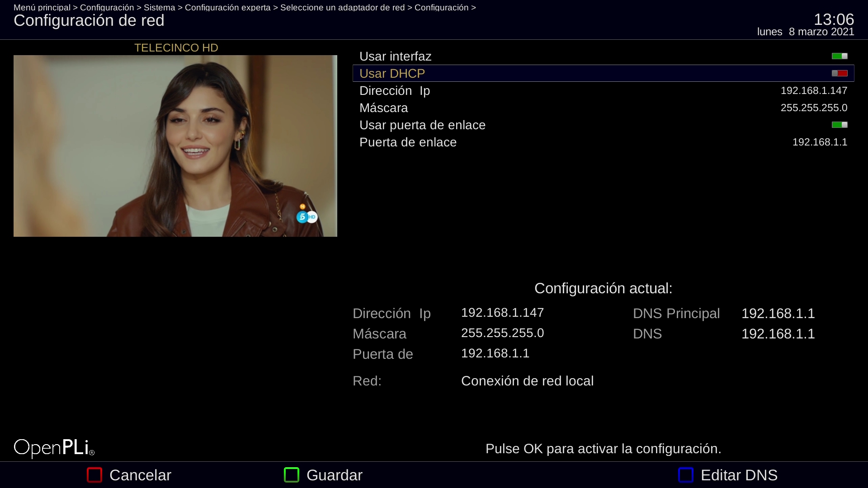Click the OpenPLi logo
The width and height of the screenshot is (868, 488).
coord(54,448)
